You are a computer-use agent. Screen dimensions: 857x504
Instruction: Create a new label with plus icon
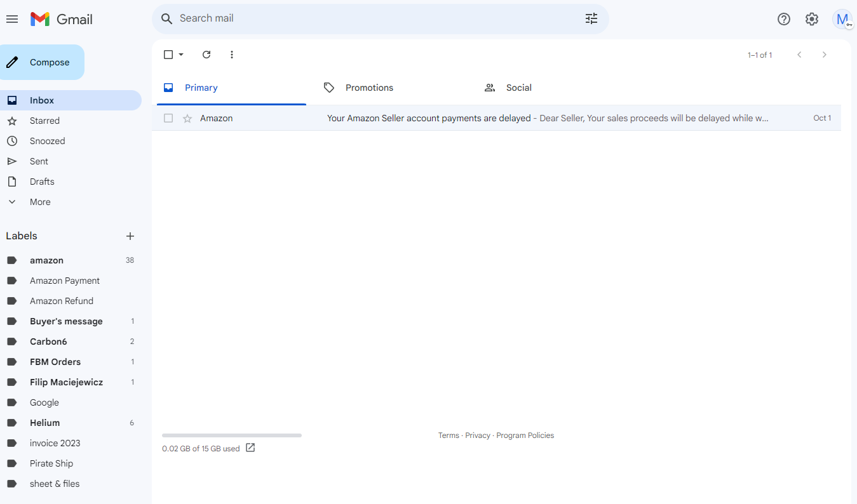click(x=130, y=236)
